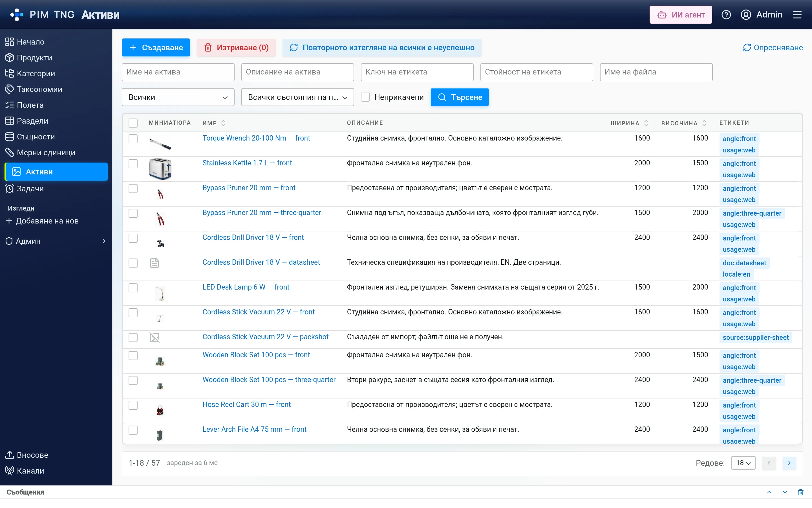Open the ИИ агент assistant
The height and width of the screenshot is (508, 812).
pos(680,15)
